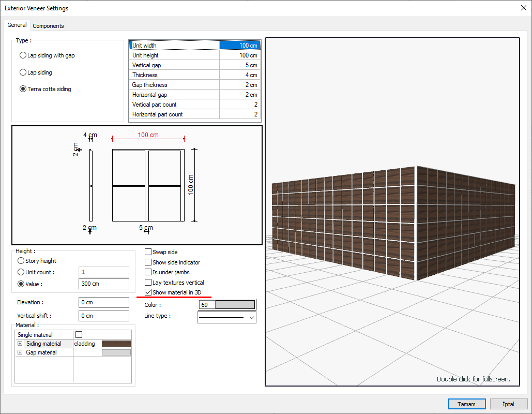532x414 pixels.
Task: Click the gray Color swatch
Action: (235, 305)
